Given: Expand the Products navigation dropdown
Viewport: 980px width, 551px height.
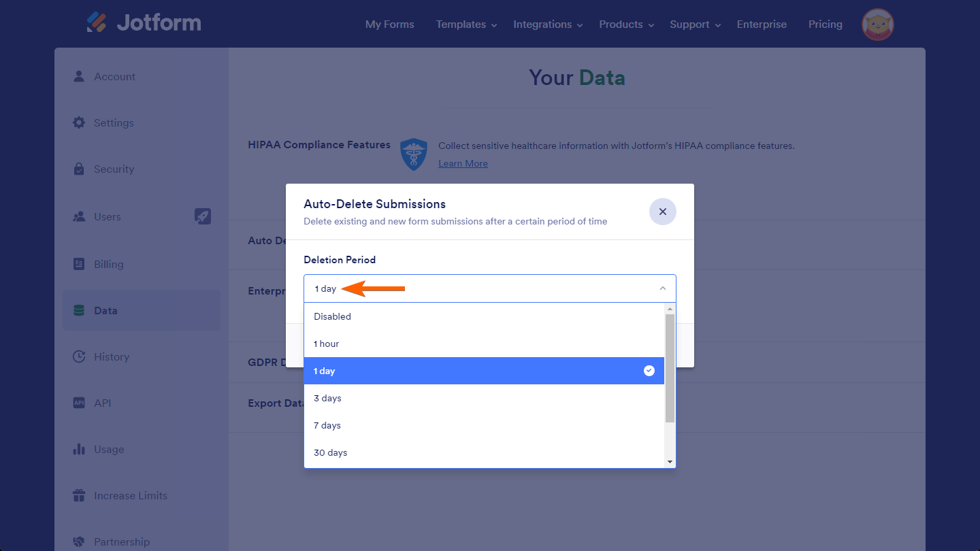Looking at the screenshot, I should tap(626, 24).
